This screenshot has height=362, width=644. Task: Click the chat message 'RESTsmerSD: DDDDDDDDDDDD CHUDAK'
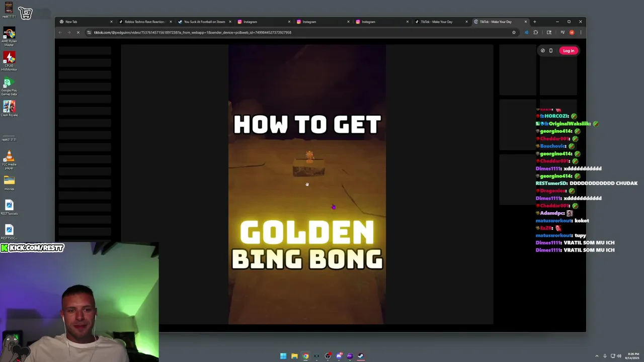(587, 184)
